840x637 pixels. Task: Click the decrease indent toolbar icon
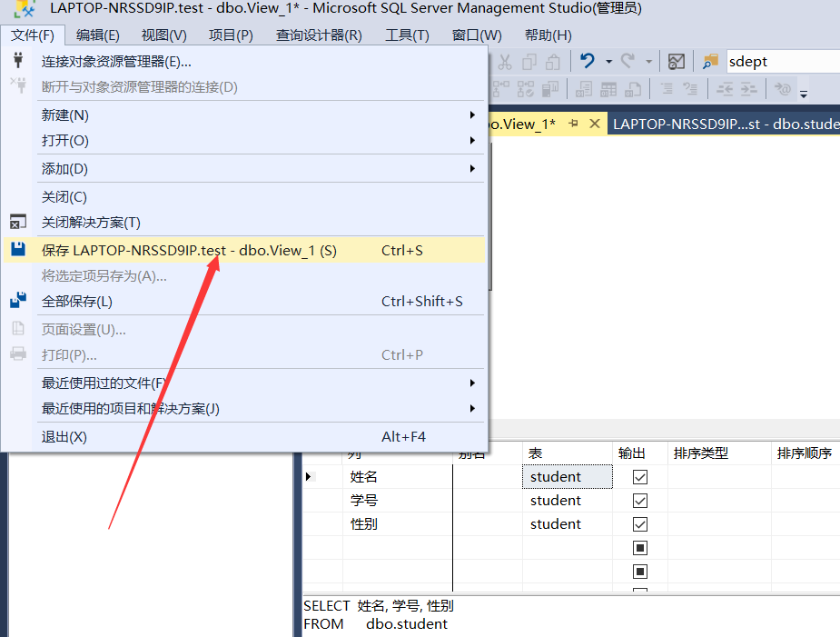click(725, 88)
